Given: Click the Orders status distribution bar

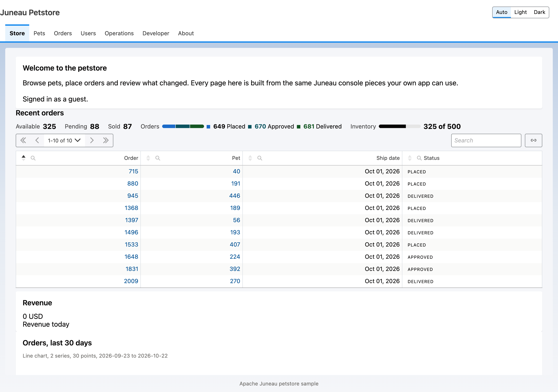Looking at the screenshot, I should pos(183,126).
